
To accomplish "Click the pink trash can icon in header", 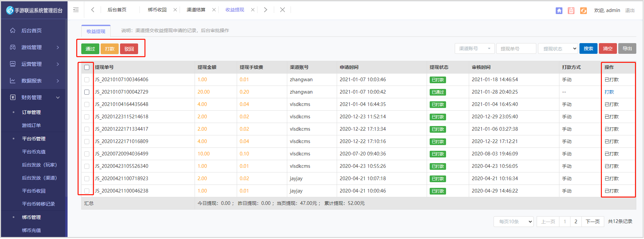I will coord(571,11).
